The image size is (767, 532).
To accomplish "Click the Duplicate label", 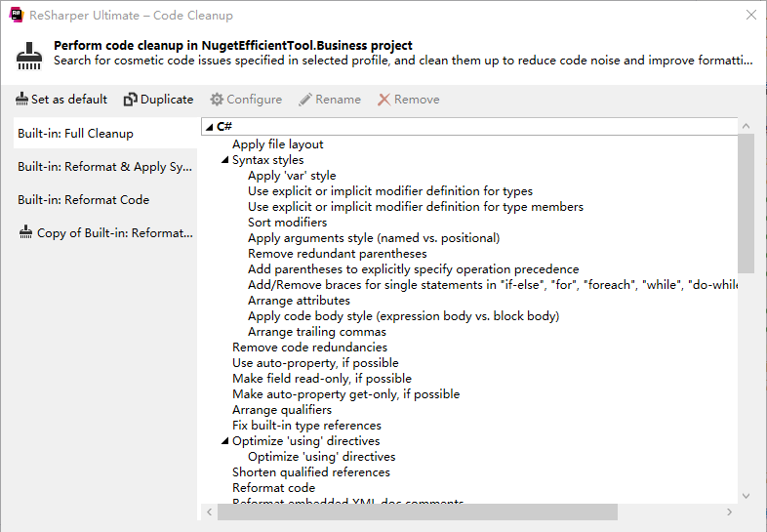I will pyautogui.click(x=167, y=100).
